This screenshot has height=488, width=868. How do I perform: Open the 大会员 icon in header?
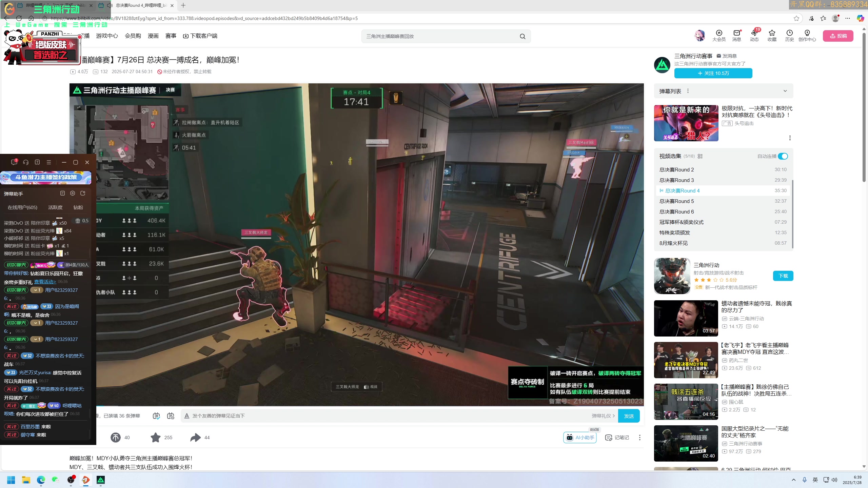719,36
